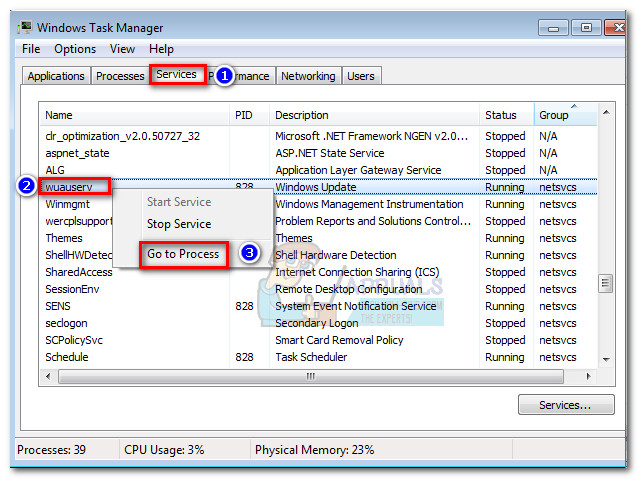Switch to the Networking tab
Image resolution: width=638 pixels, height=479 pixels.
[308, 76]
